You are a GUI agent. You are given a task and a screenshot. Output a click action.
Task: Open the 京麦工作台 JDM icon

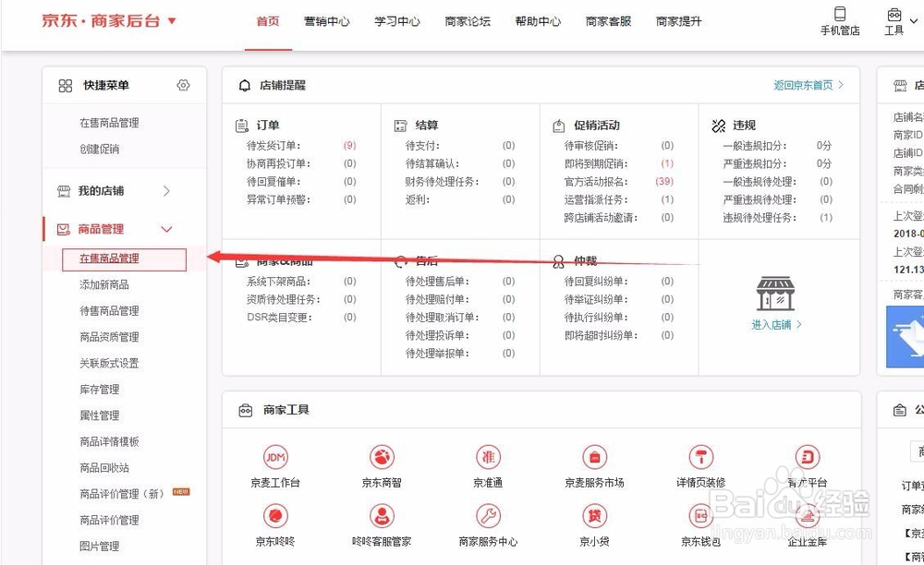coord(275,457)
